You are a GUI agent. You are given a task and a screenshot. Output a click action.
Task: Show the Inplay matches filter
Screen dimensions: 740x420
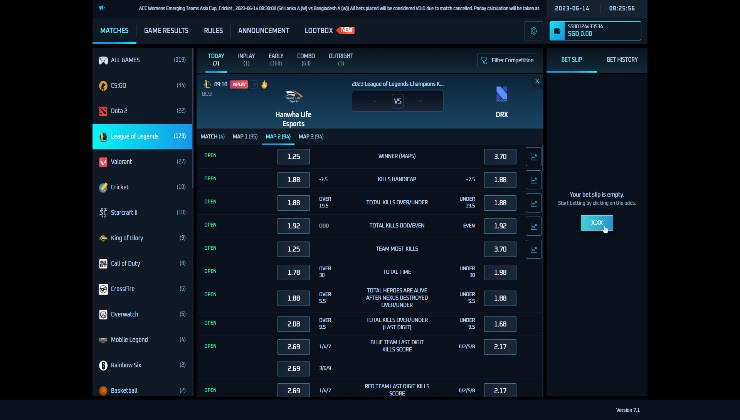tap(245, 60)
